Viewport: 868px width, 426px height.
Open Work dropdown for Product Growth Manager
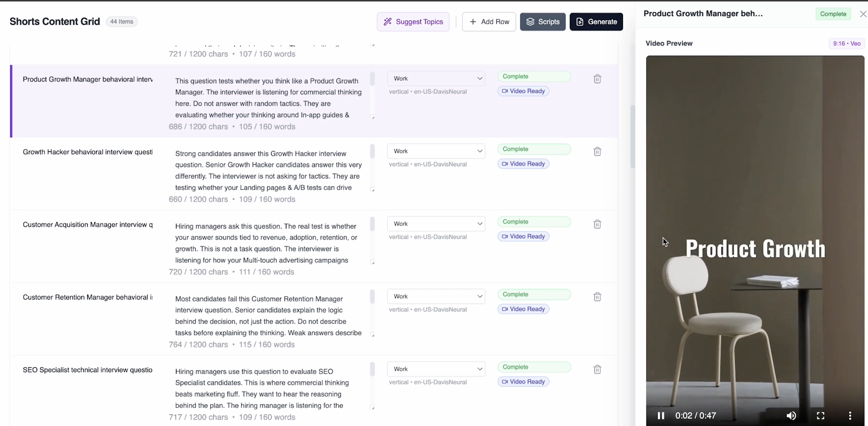436,78
